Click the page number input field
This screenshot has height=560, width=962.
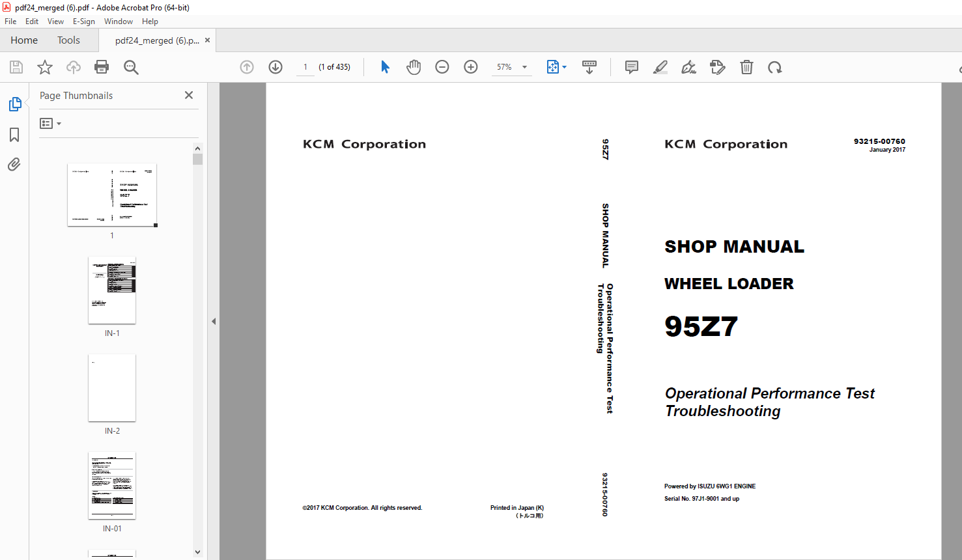pyautogui.click(x=305, y=67)
